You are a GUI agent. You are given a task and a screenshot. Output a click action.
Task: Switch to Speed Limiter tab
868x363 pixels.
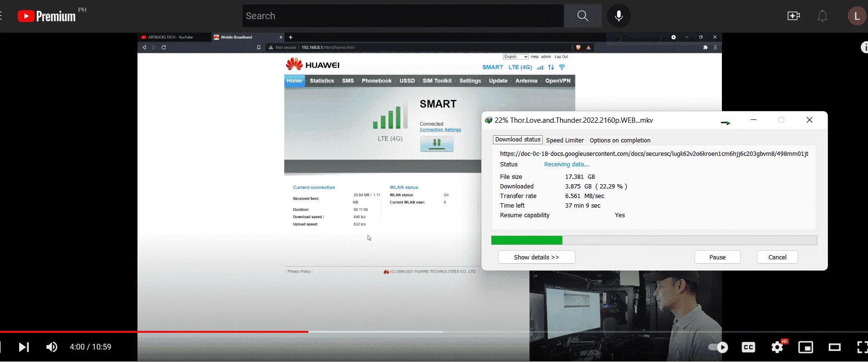pyautogui.click(x=565, y=140)
